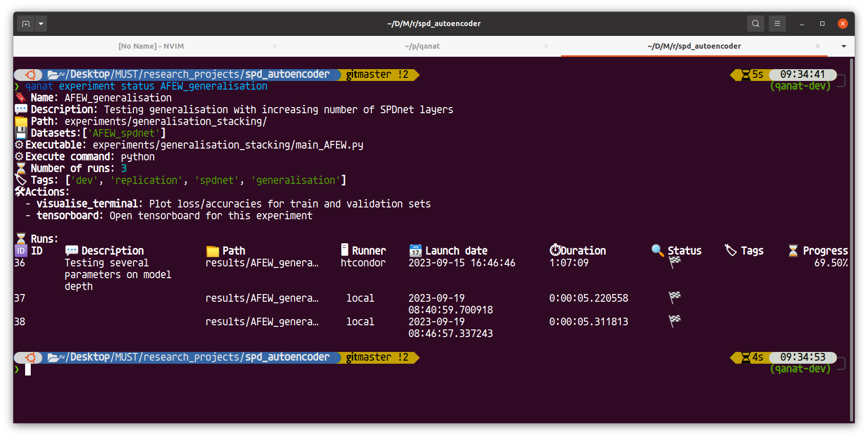The width and height of the screenshot is (868, 438).
Task: Click the run ID 36 cell
Action: coord(19,263)
